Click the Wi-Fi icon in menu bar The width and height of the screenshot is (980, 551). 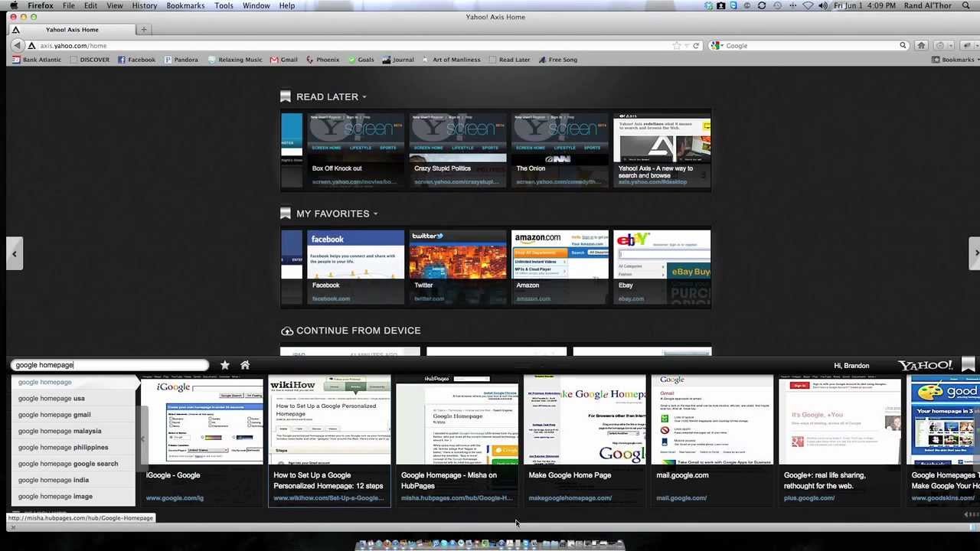click(808, 5)
